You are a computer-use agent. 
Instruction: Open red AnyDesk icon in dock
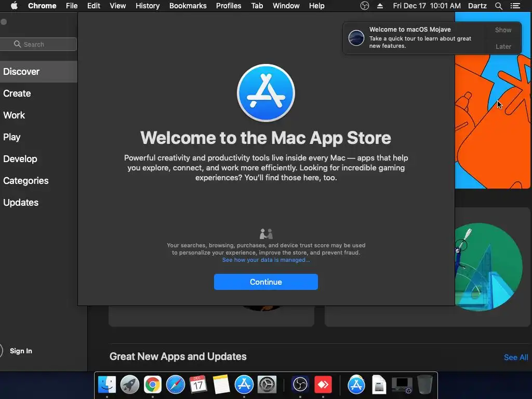click(x=323, y=384)
